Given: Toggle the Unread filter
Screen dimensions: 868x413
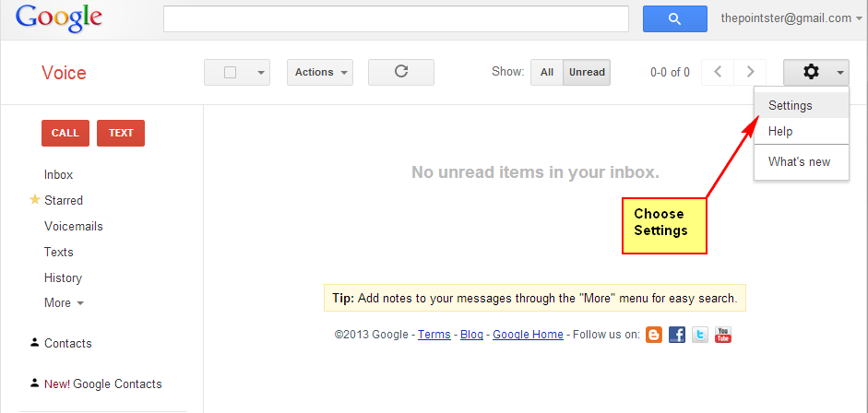Looking at the screenshot, I should pos(587,73).
